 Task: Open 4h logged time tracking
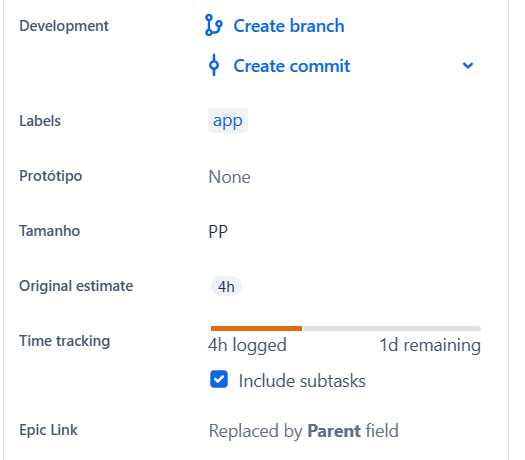[x=247, y=345]
